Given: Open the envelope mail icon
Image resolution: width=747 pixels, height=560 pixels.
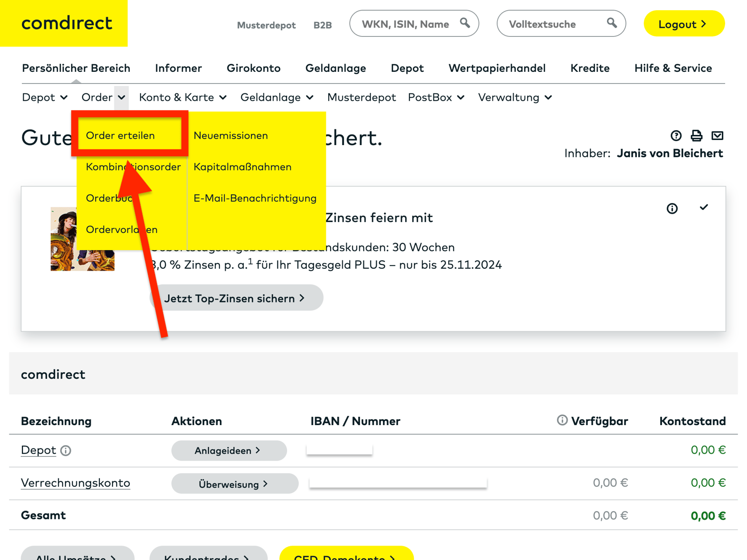Looking at the screenshot, I should [x=718, y=136].
